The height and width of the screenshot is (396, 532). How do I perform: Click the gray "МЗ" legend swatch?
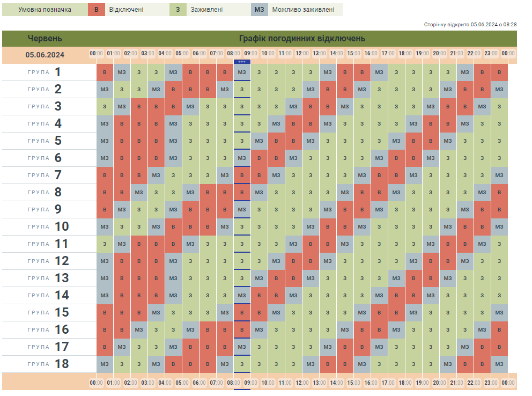[x=259, y=10]
